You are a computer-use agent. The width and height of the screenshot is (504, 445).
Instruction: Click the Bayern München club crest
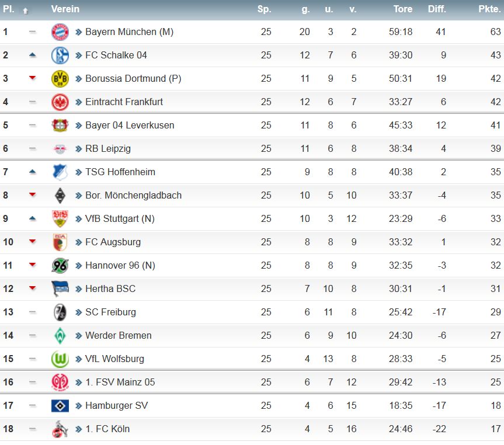[x=60, y=32]
